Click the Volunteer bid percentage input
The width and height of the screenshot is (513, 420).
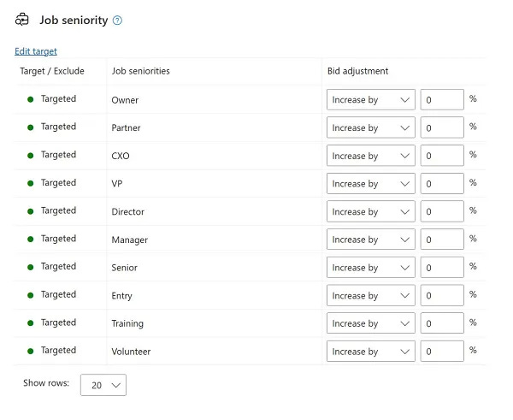click(x=442, y=352)
